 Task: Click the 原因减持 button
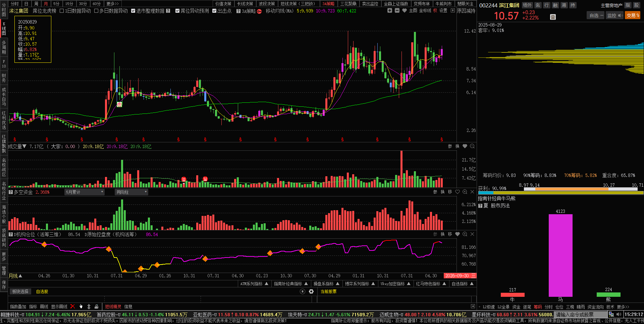click(x=466, y=11)
